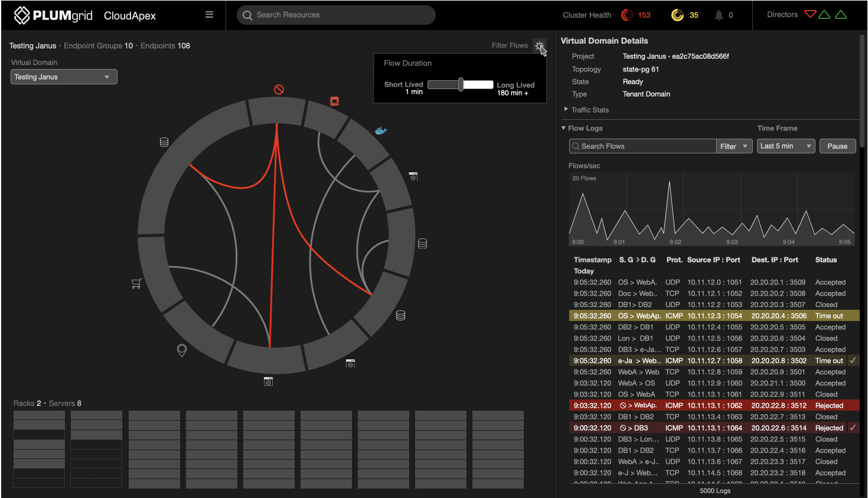This screenshot has height=498, width=868.
Task: Open the hamburger navigation menu
Action: click(209, 15)
